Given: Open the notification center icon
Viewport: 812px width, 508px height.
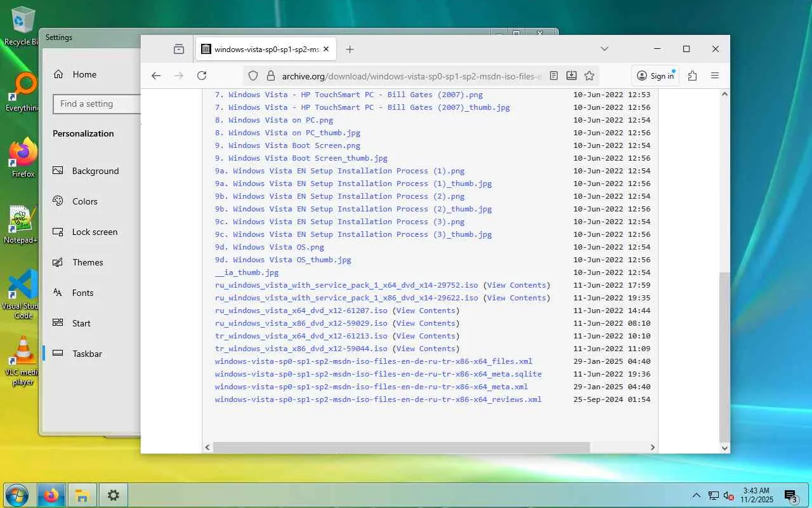Looking at the screenshot, I should point(790,496).
